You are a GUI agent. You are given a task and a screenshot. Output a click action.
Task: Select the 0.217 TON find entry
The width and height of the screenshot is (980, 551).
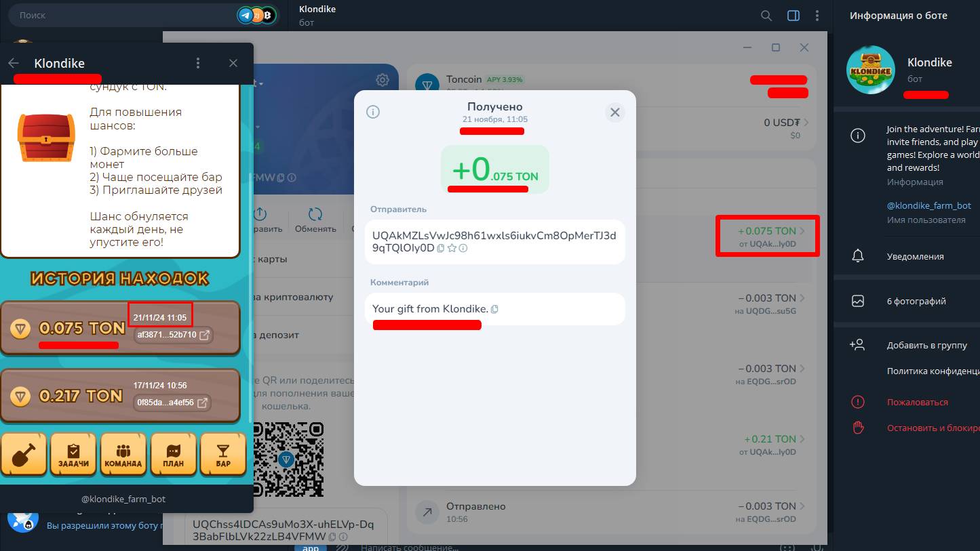[x=120, y=396]
